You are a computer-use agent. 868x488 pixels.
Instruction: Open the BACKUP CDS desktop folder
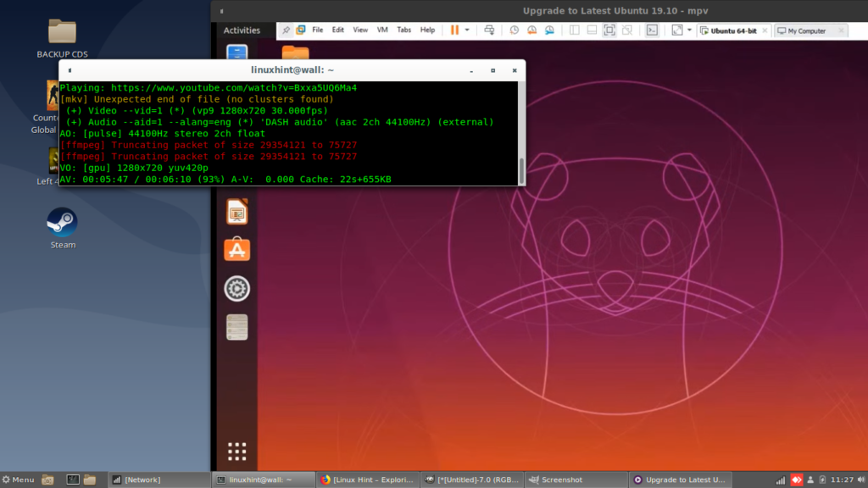point(62,38)
